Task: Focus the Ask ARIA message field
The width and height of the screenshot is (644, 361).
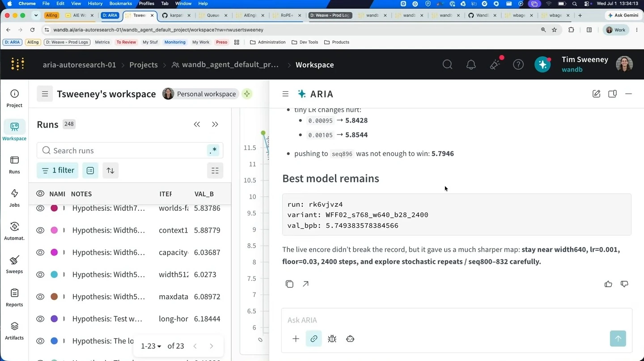Action: [457, 320]
